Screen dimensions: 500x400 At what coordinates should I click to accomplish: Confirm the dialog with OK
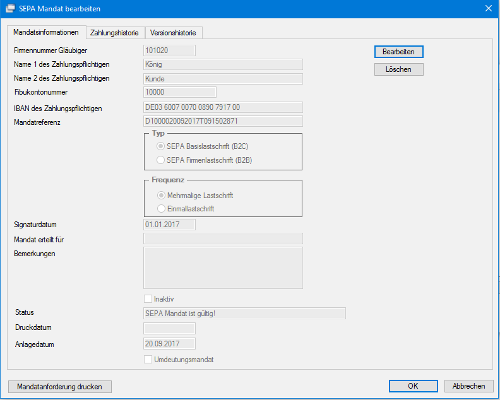pos(413,386)
